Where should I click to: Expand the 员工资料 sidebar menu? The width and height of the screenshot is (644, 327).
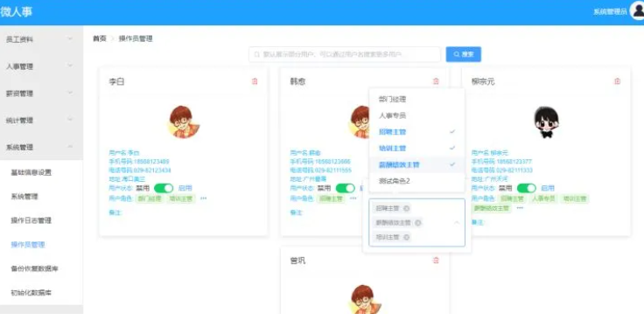pos(41,39)
